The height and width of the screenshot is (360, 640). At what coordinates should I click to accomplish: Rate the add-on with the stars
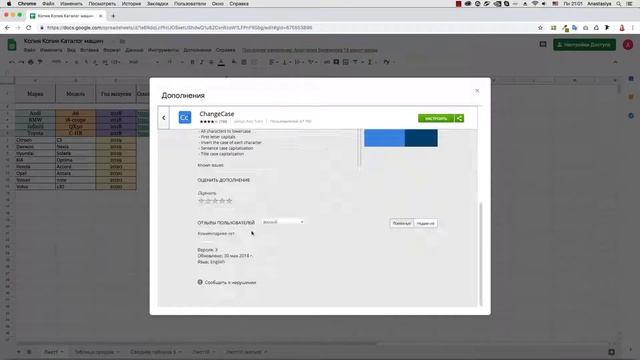coord(215,201)
